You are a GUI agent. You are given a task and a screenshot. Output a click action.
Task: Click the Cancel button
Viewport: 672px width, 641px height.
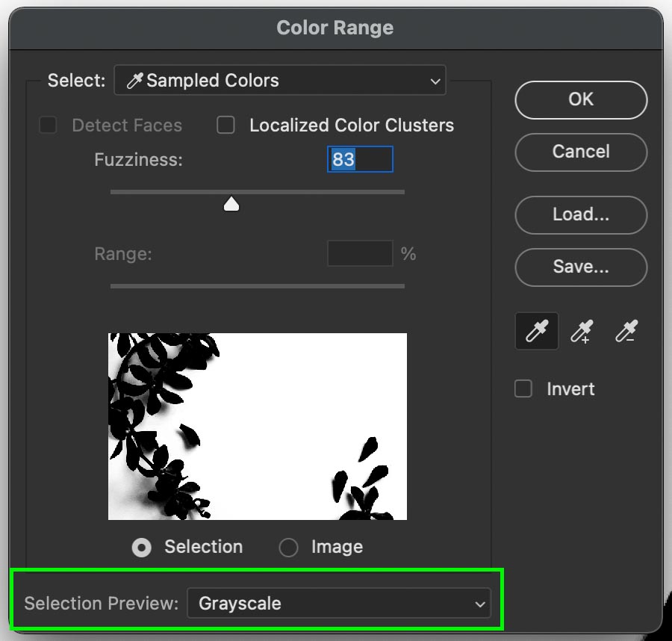coord(581,152)
